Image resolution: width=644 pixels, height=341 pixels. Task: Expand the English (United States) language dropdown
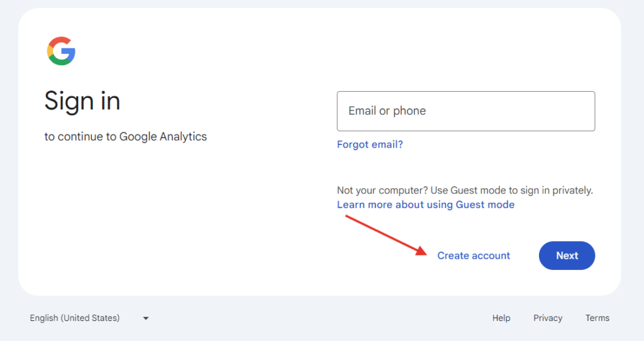pos(89,318)
